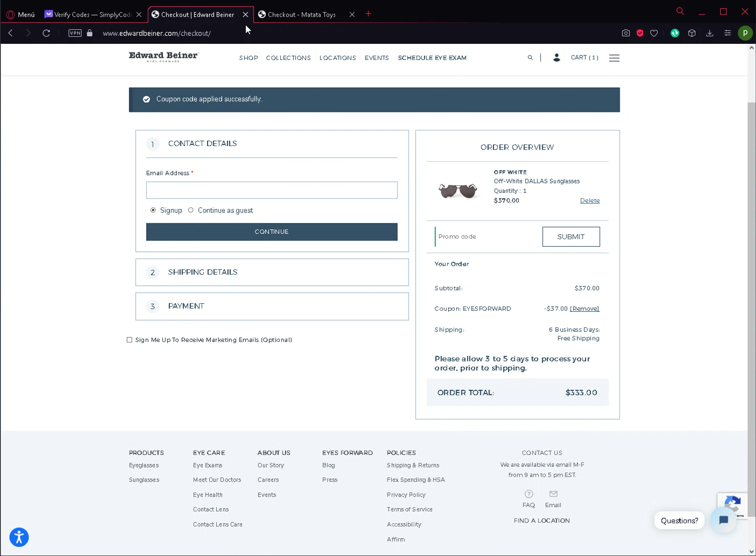The height and width of the screenshot is (556, 756).
Task: Open the Opera Menú button
Action: pyautogui.click(x=21, y=15)
